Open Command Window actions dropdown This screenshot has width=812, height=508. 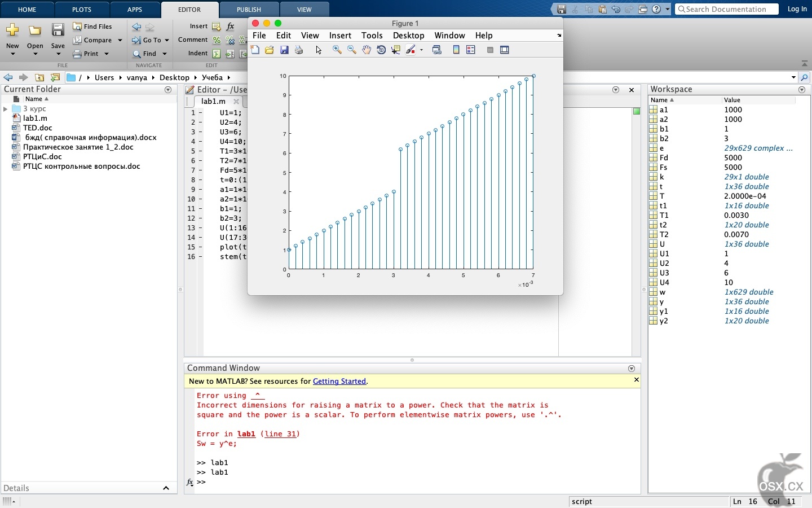[632, 368]
